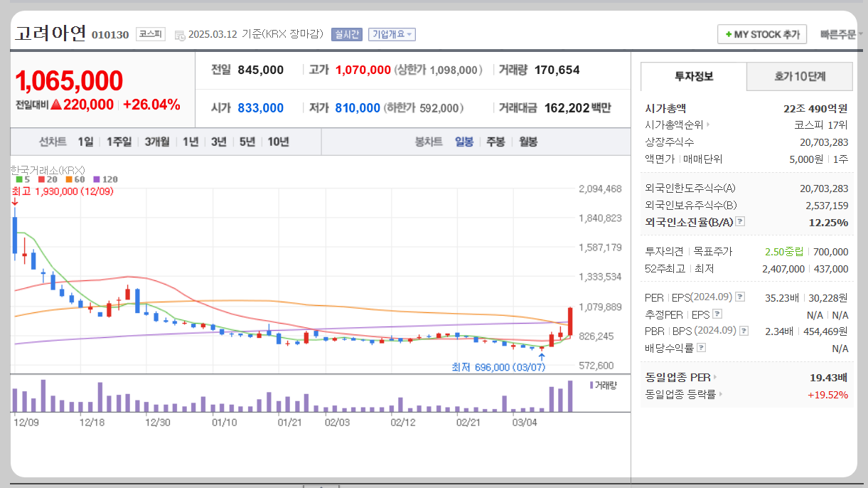Select 10년 line chart period
Viewport: 868px width, 488px height.
point(278,142)
